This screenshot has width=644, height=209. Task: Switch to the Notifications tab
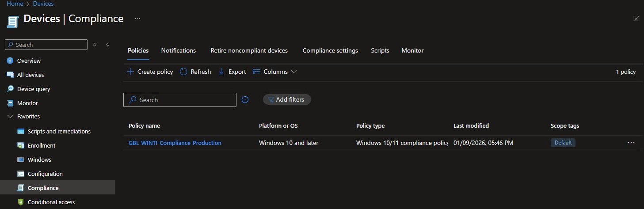[178, 50]
